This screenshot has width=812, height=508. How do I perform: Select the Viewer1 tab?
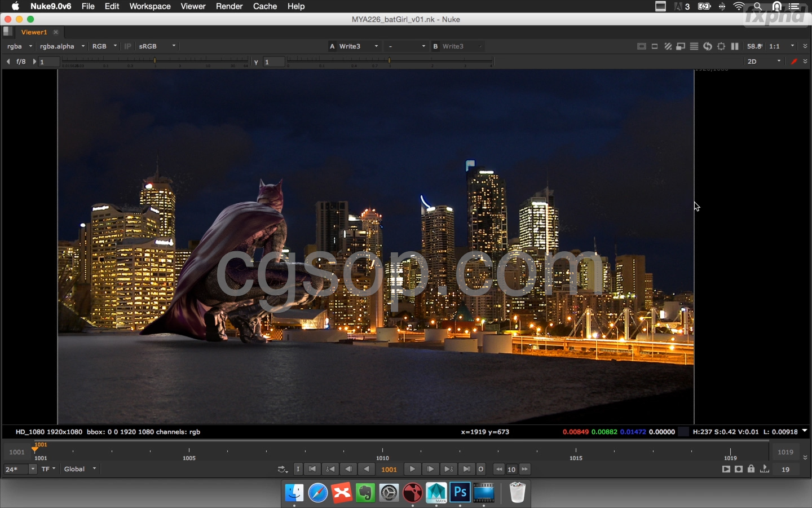point(34,32)
